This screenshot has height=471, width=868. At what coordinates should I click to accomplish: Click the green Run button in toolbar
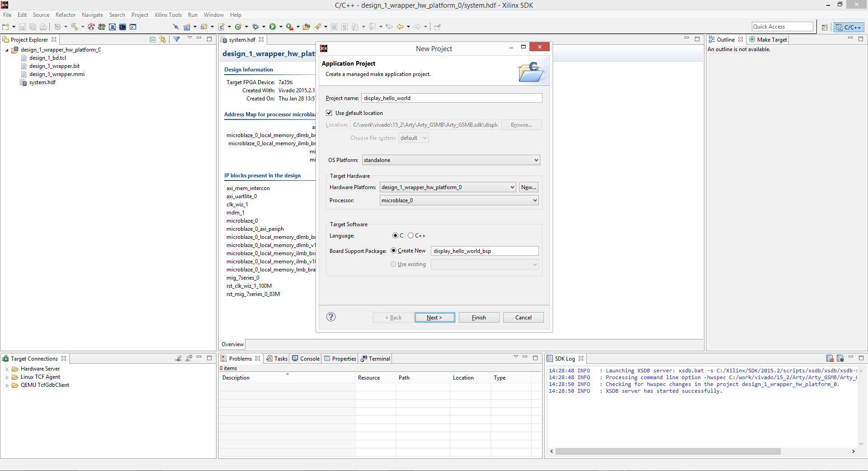pos(273,27)
